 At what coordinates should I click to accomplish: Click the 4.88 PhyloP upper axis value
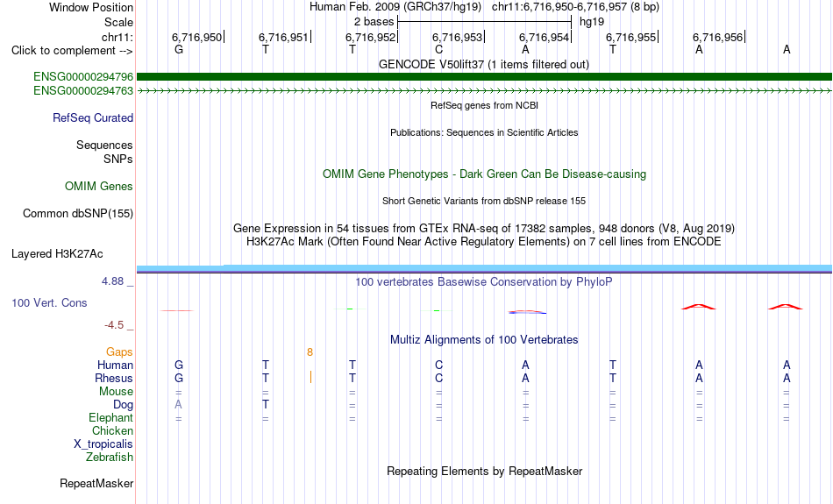112,281
